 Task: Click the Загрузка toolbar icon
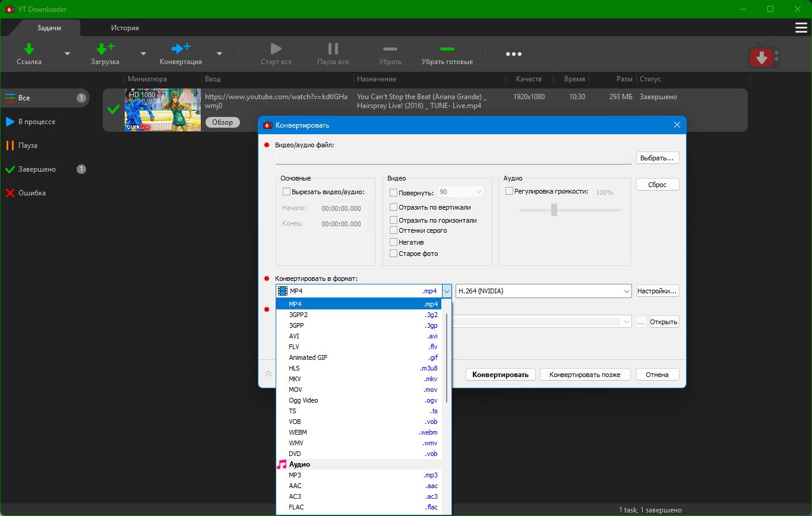[105, 49]
